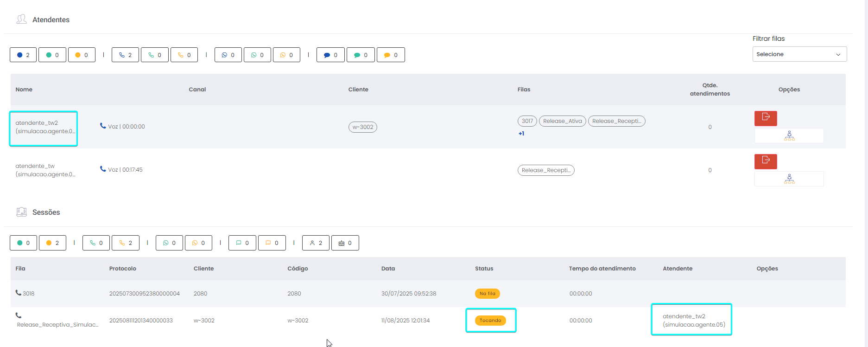The width and height of the screenshot is (868, 347).
Task: Sort sessions by Protocolo column header
Action: [123, 269]
